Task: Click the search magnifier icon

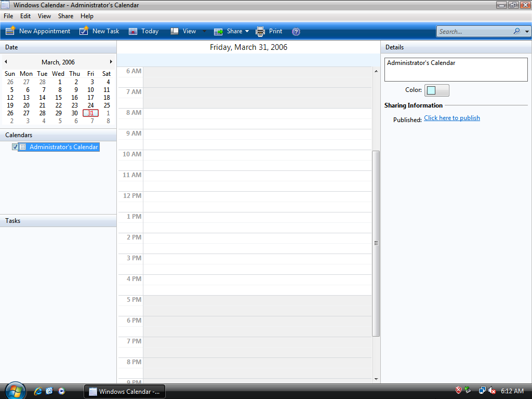Action: point(516,31)
